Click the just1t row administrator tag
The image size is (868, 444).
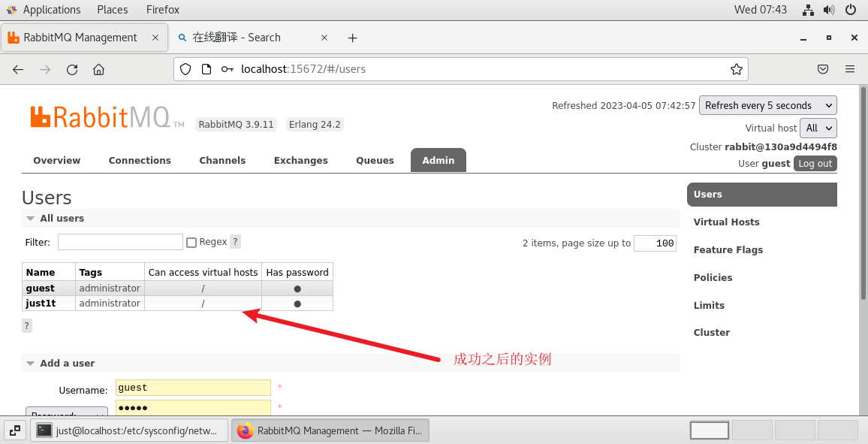pyautogui.click(x=110, y=303)
